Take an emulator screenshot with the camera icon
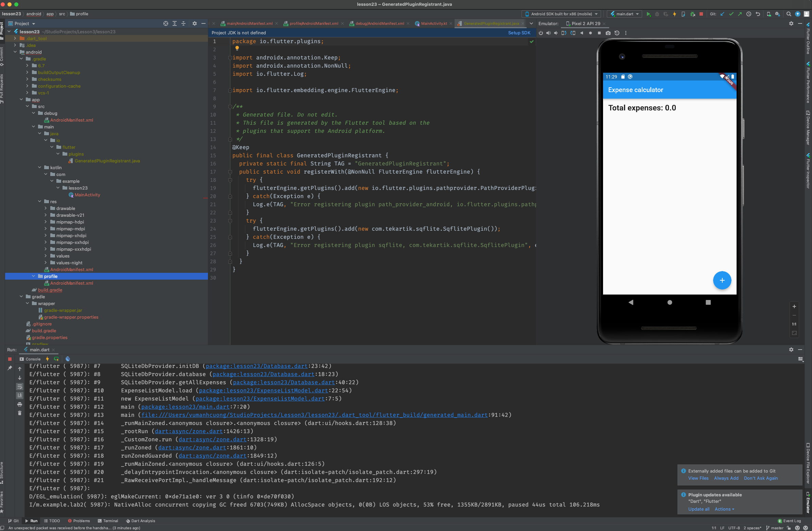The image size is (812, 531). click(608, 33)
